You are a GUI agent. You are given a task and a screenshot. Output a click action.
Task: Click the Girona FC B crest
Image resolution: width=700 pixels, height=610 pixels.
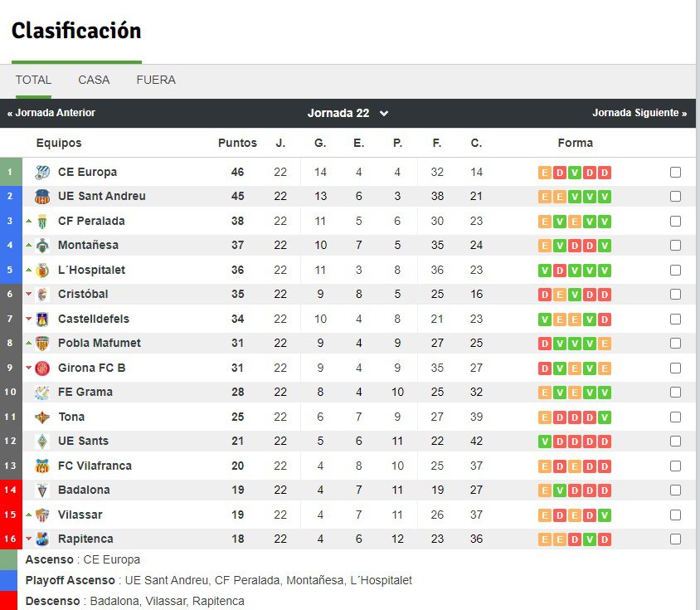(42, 368)
